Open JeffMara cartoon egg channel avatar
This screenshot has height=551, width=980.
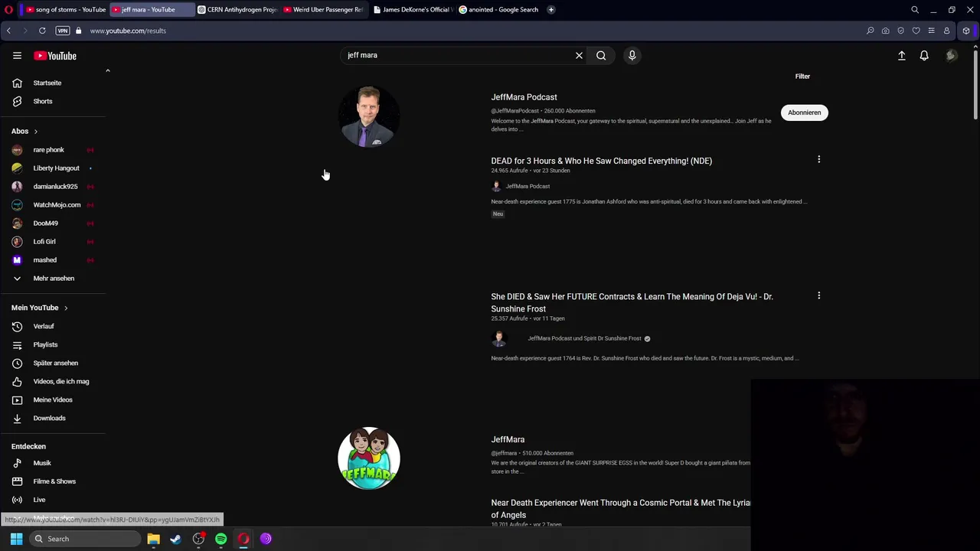tap(369, 458)
